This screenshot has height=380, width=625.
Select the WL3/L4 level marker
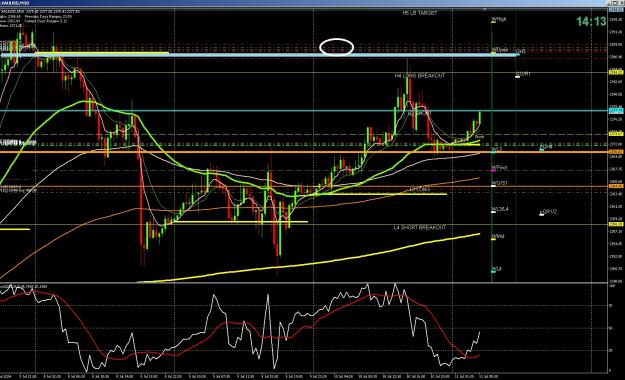[x=493, y=212]
